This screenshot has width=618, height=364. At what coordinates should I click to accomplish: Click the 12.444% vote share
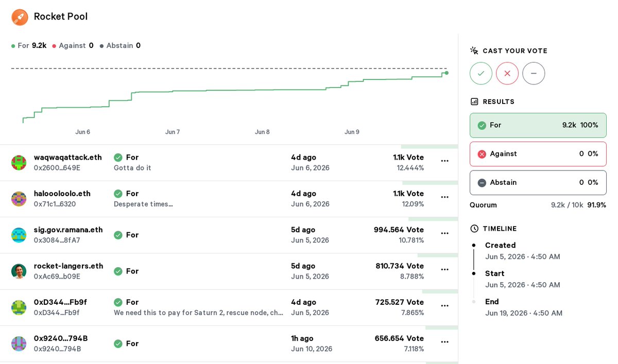click(x=410, y=168)
